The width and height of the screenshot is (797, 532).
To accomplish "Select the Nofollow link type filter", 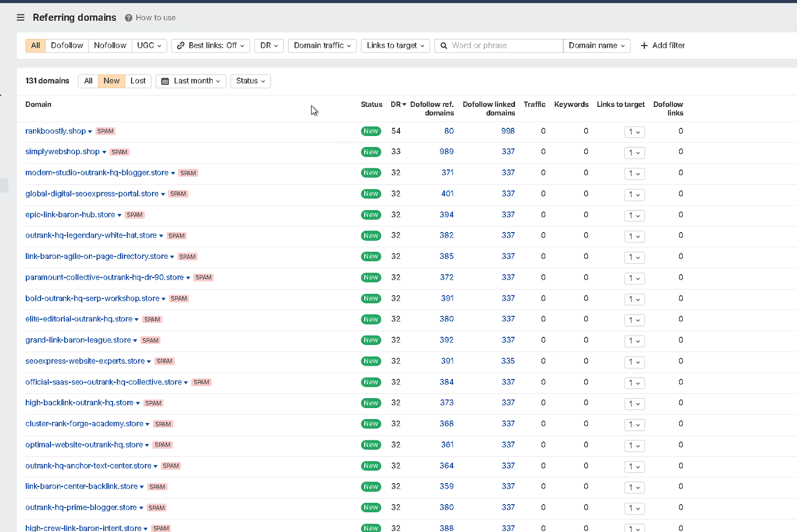I will pyautogui.click(x=110, y=46).
